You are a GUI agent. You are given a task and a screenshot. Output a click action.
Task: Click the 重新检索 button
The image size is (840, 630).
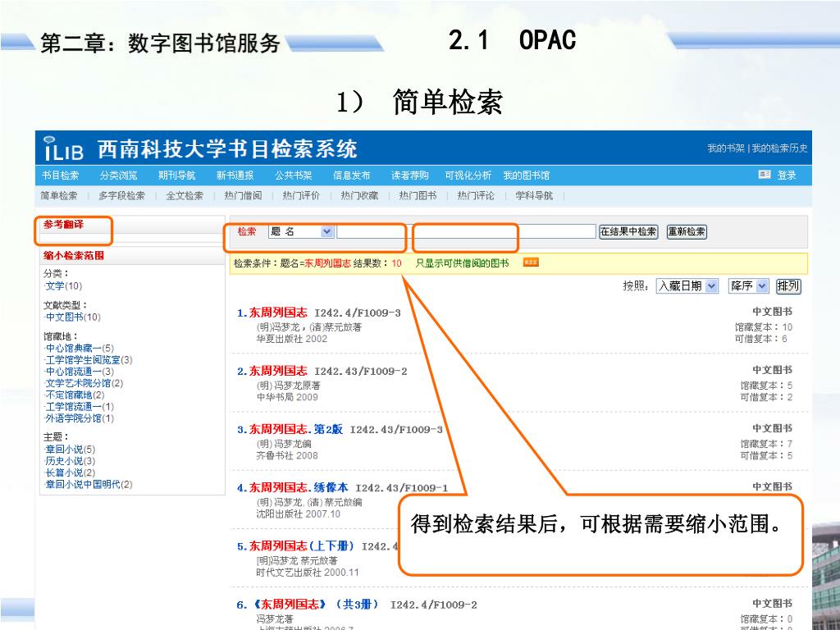687,231
